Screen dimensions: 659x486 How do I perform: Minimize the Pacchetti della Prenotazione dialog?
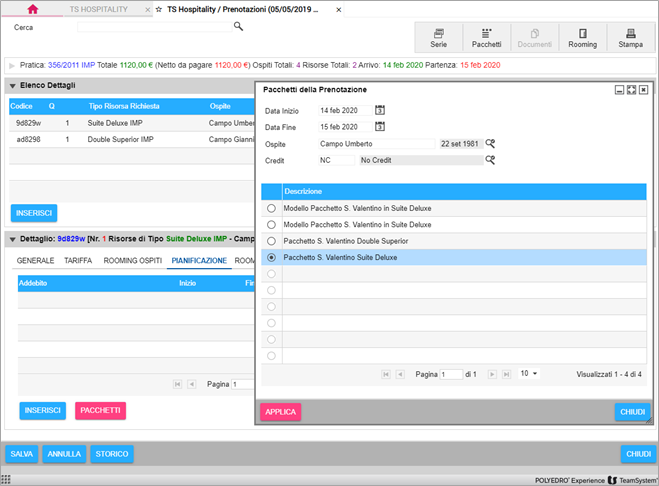619,90
